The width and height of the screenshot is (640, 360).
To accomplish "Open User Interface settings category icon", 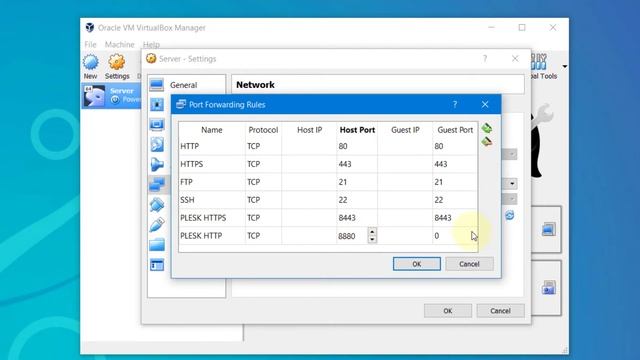I will pyautogui.click(x=157, y=264).
